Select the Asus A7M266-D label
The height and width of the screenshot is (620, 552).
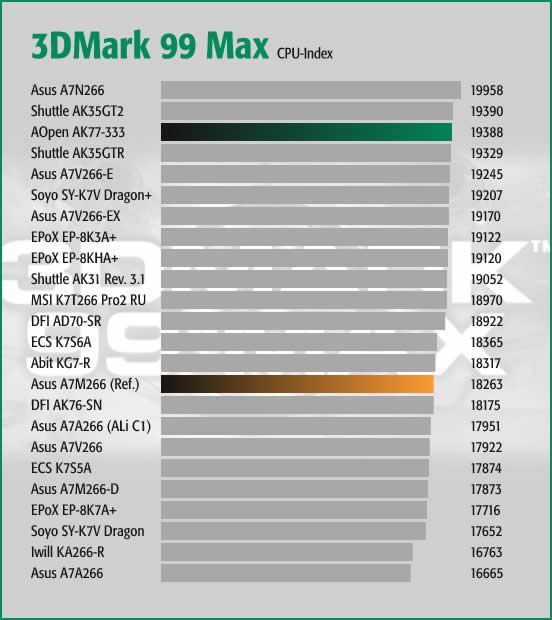pyautogui.click(x=75, y=489)
